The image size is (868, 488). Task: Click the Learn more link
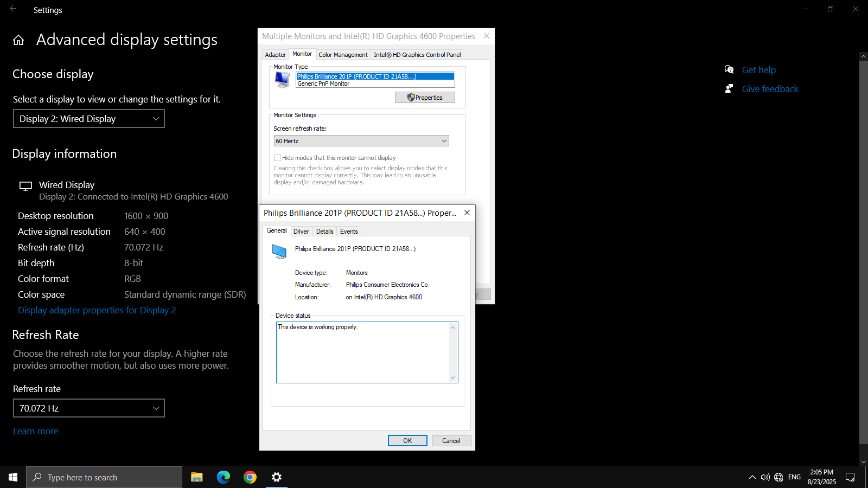[x=36, y=431]
